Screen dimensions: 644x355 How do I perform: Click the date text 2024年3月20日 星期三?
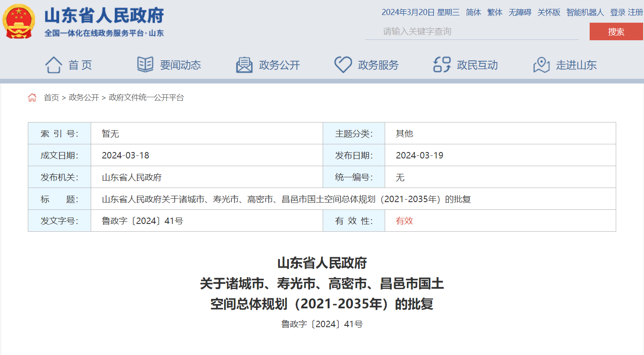[421, 12]
